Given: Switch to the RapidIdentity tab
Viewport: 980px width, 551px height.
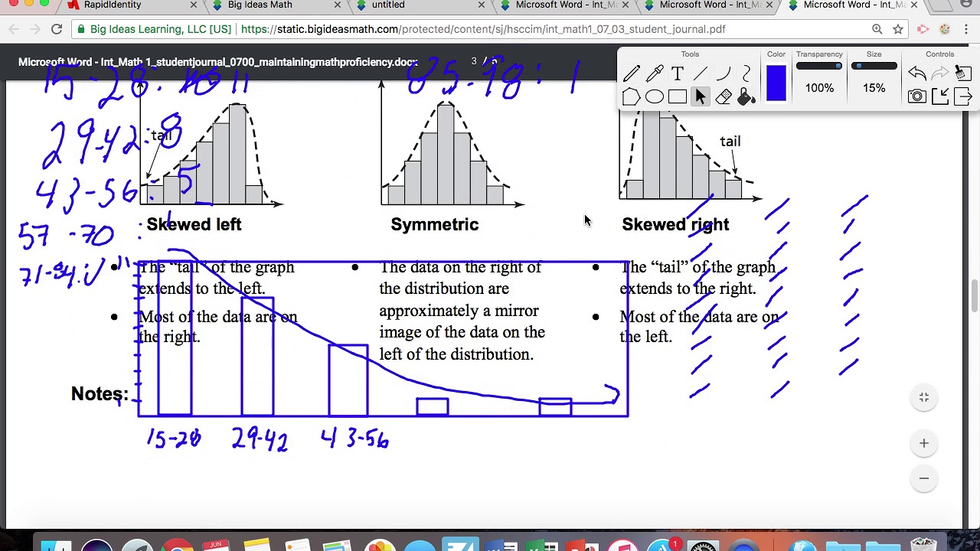Looking at the screenshot, I should pos(126,5).
